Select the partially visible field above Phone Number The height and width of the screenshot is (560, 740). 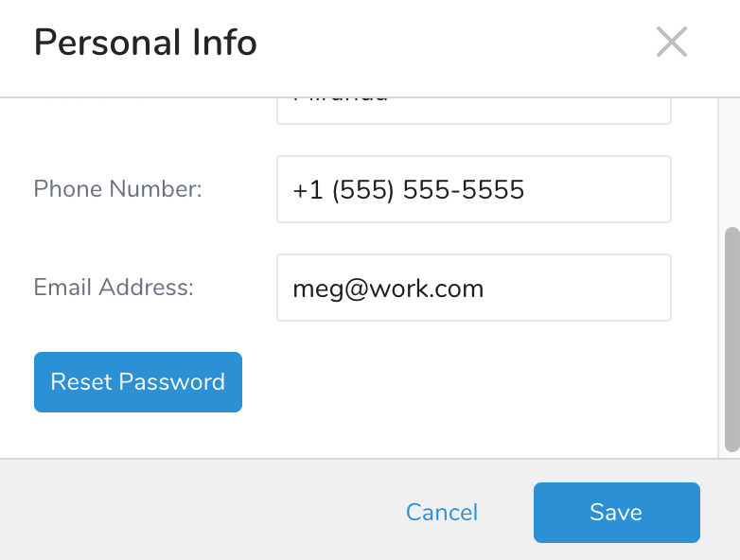pyautogui.click(x=473, y=108)
